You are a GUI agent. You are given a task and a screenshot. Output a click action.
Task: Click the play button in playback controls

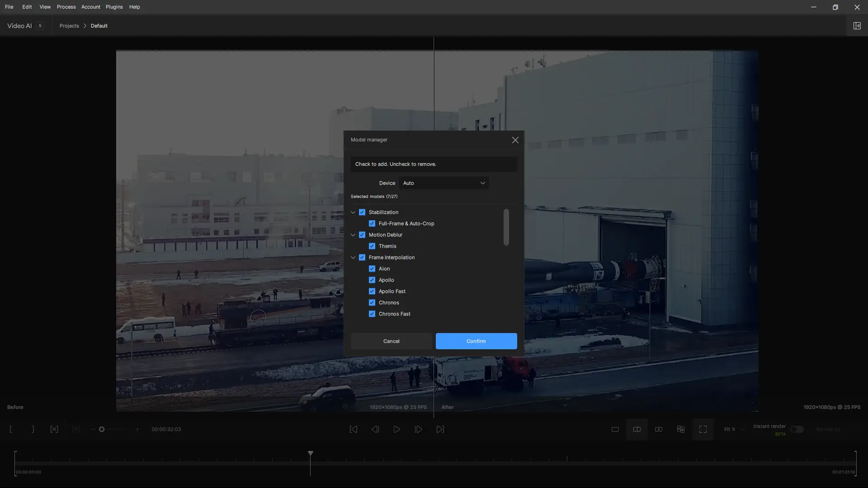click(396, 429)
